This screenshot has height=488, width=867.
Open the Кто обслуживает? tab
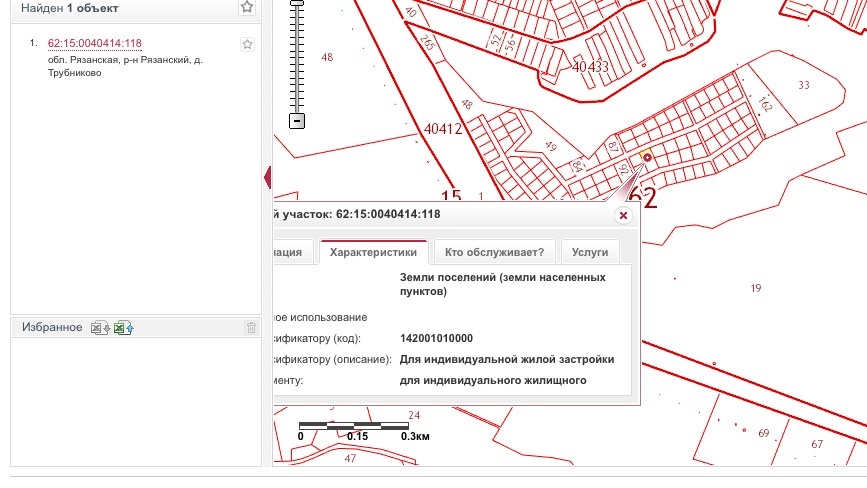[494, 253]
